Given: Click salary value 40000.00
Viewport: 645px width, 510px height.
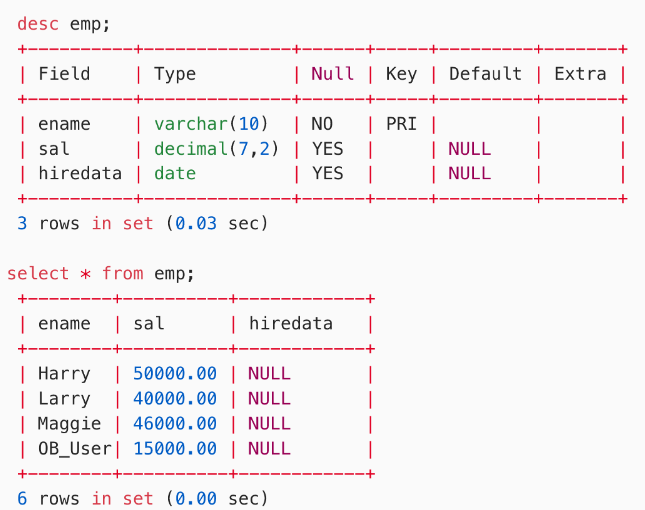Looking at the screenshot, I should (175, 399).
